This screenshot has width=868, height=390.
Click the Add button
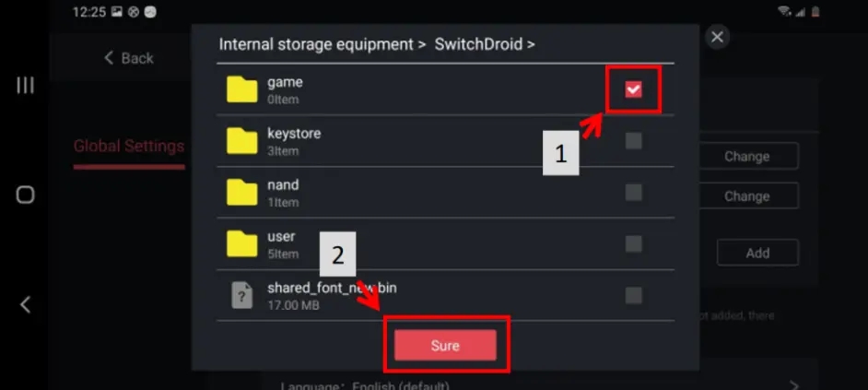[x=757, y=253]
